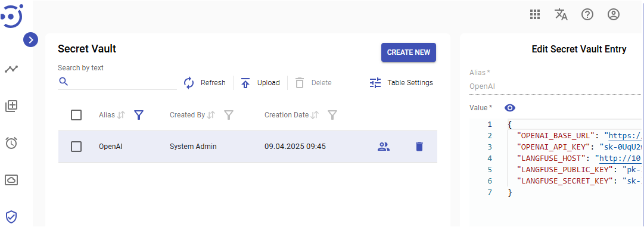The image size is (644, 227).
Task: Open the Creation Date column filter
Action: pos(332,116)
